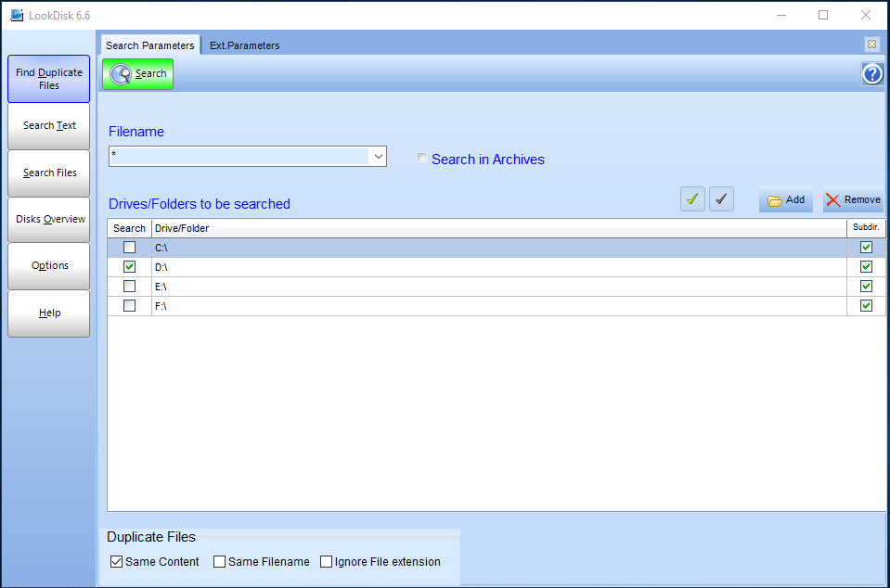Expand the Filename dropdown list
890x588 pixels.
click(x=378, y=157)
